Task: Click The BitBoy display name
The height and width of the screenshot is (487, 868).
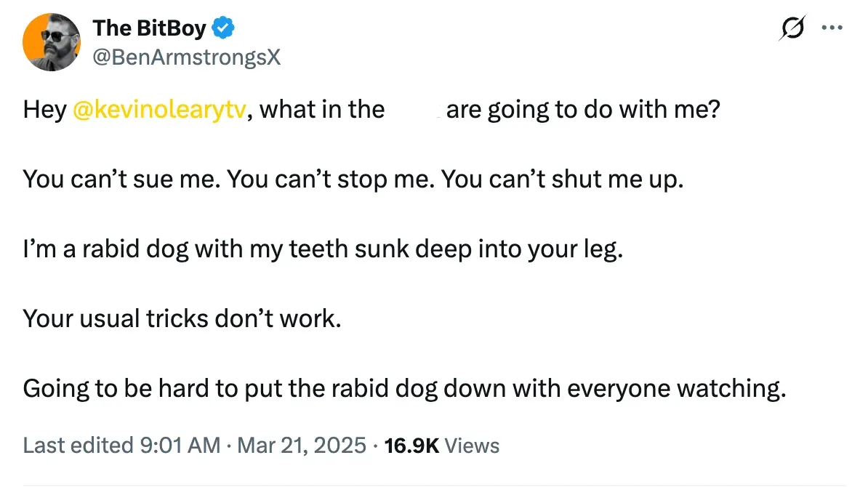Action: pyautogui.click(x=149, y=29)
